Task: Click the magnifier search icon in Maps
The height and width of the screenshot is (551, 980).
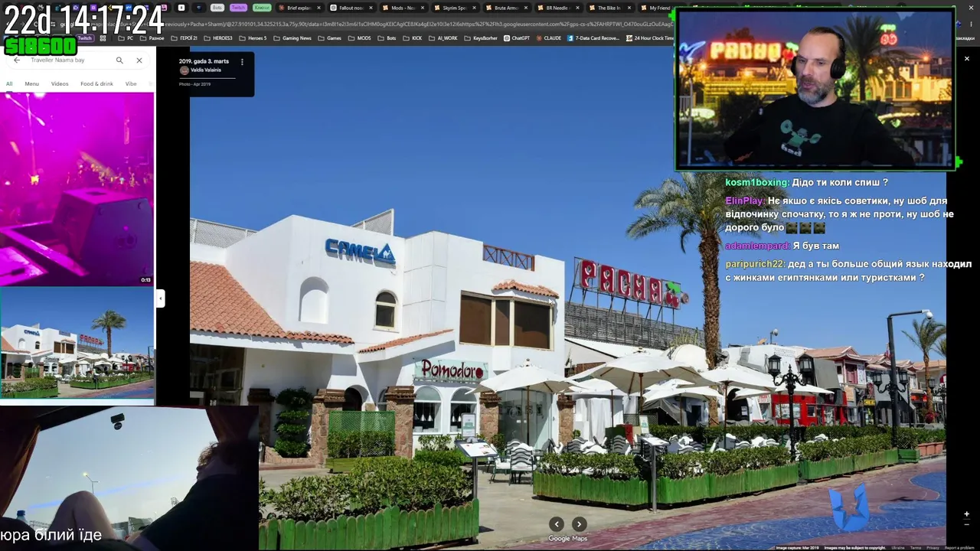Action: 119,60
